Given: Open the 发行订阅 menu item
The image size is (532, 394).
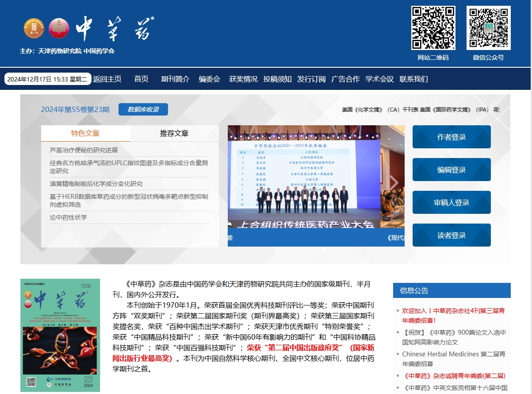Looking at the screenshot, I should click(312, 79).
